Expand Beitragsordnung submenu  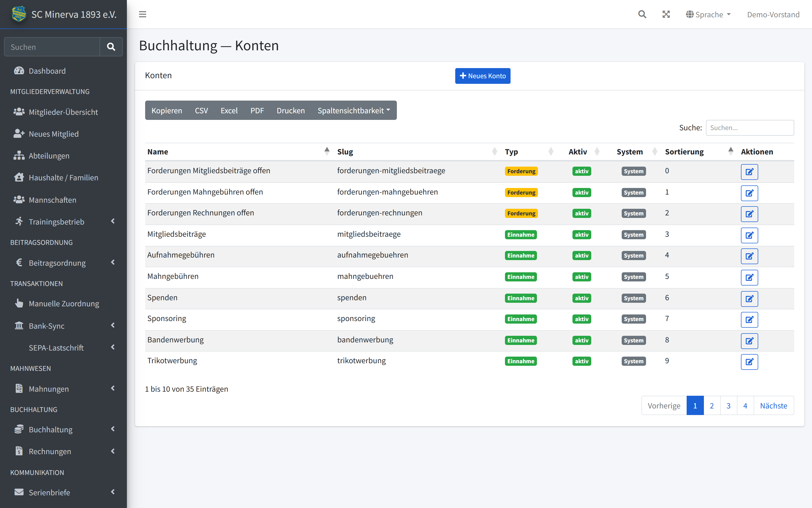(x=63, y=263)
